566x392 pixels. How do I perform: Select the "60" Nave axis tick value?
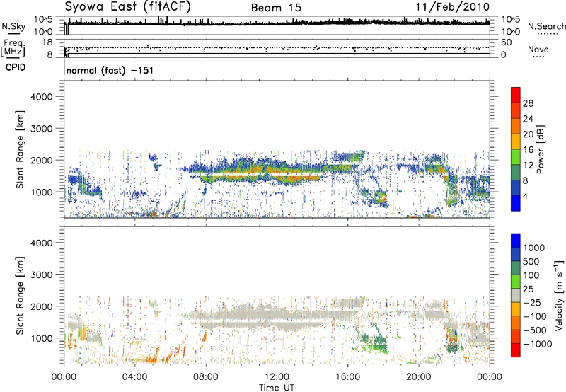click(506, 42)
